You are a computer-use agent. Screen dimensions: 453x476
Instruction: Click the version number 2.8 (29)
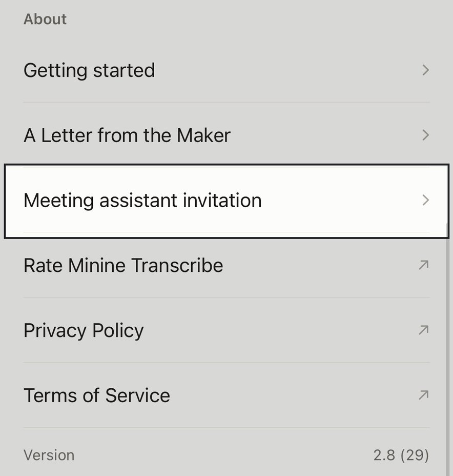401,455
